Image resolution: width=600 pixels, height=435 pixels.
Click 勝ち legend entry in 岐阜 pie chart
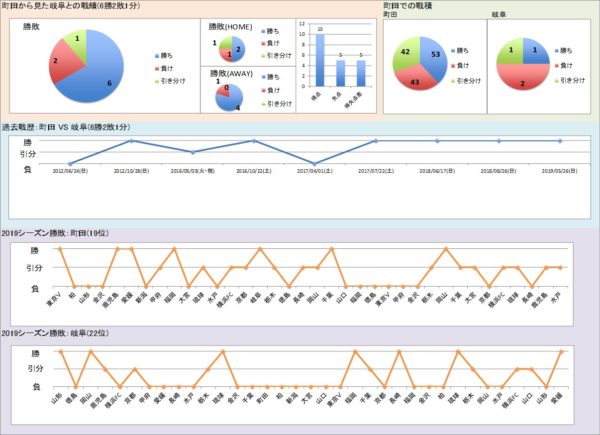tap(569, 49)
